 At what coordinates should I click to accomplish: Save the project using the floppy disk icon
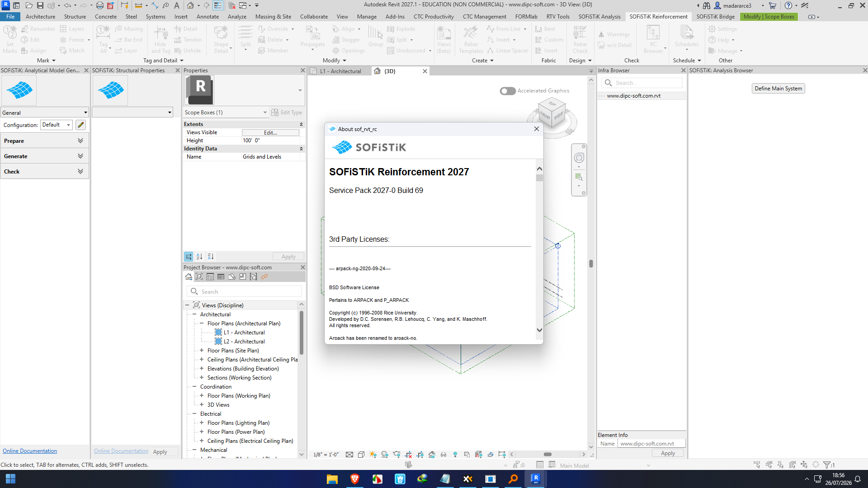40,5
